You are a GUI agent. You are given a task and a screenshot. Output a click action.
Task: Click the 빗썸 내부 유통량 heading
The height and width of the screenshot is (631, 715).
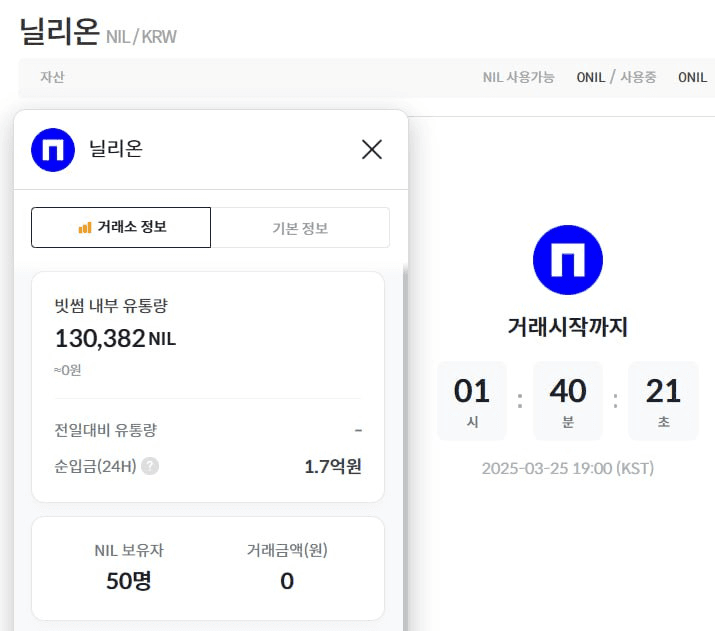111,305
